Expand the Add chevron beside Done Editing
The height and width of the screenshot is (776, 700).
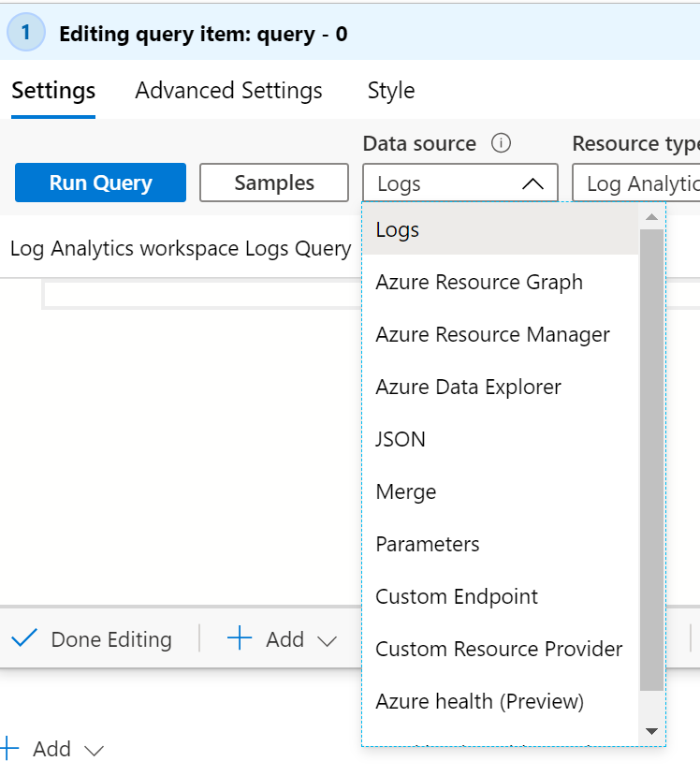pyautogui.click(x=327, y=641)
